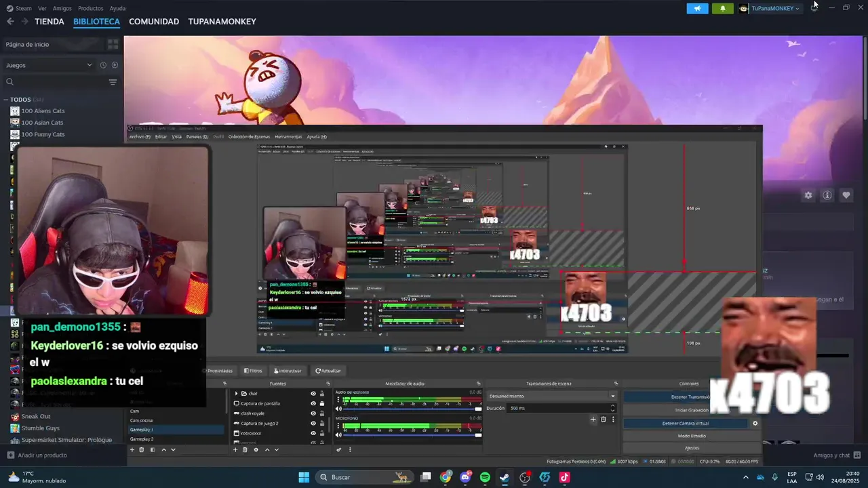Image resolution: width=868 pixels, height=488 pixels.
Task: Open Audio del escritorio channel options
Action: click(338, 400)
